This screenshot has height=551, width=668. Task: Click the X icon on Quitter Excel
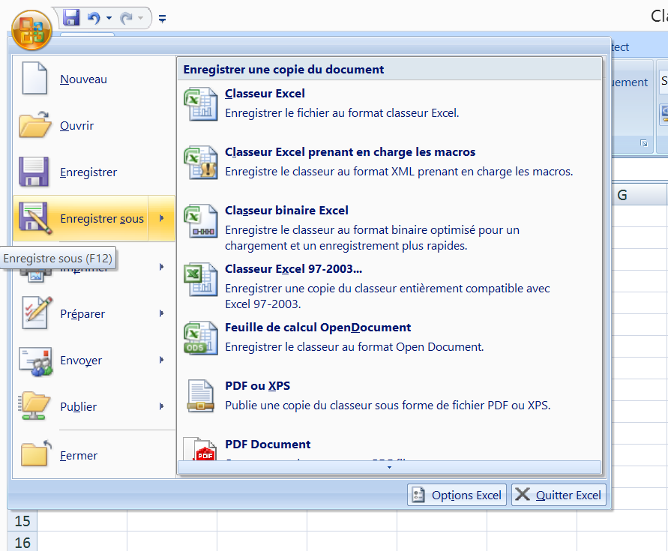pos(522,494)
